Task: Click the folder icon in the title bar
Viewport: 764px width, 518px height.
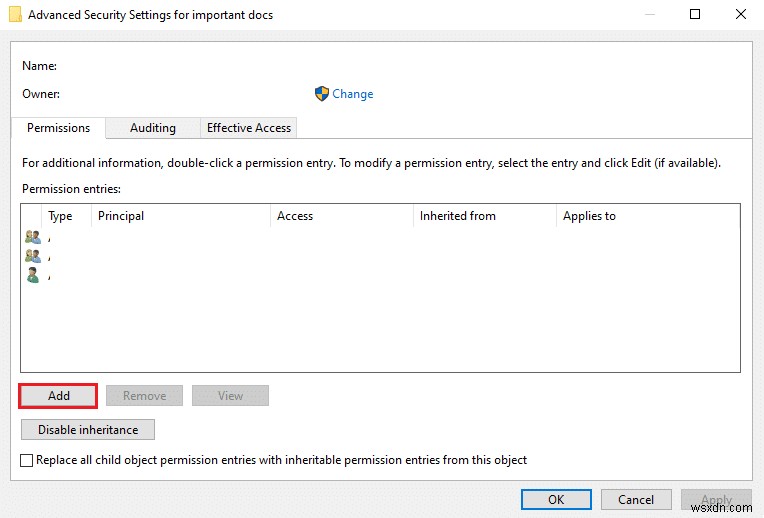Action: pos(15,15)
